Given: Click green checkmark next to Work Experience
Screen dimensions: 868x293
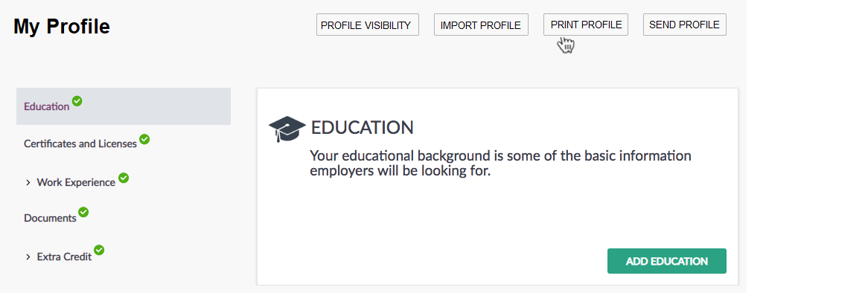Looking at the screenshot, I should [124, 178].
